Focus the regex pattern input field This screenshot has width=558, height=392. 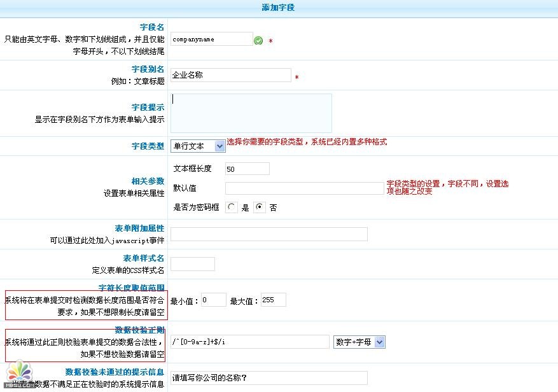(x=249, y=342)
